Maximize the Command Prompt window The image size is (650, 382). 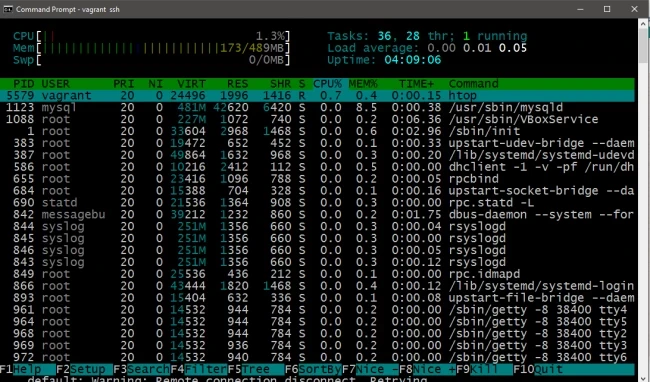point(607,9)
